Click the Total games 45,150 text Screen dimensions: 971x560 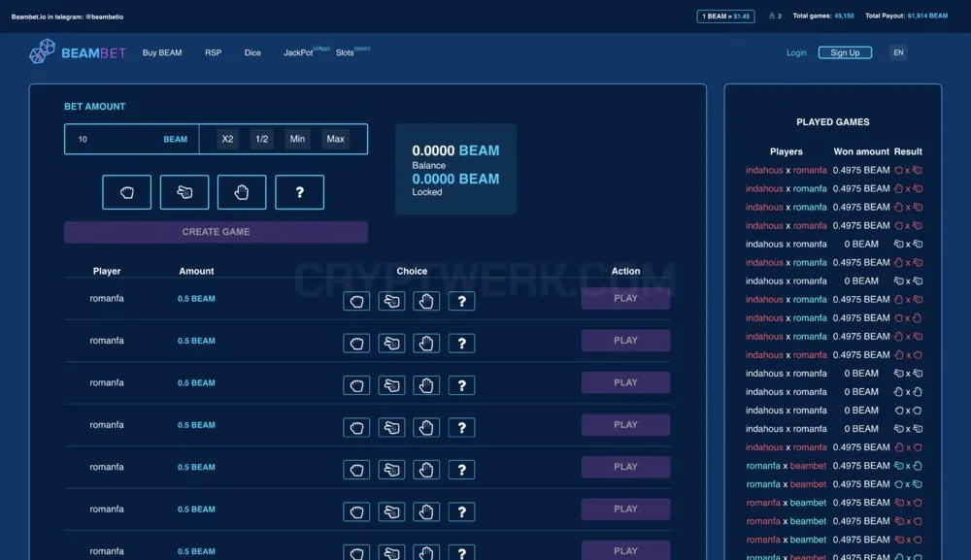tap(823, 16)
